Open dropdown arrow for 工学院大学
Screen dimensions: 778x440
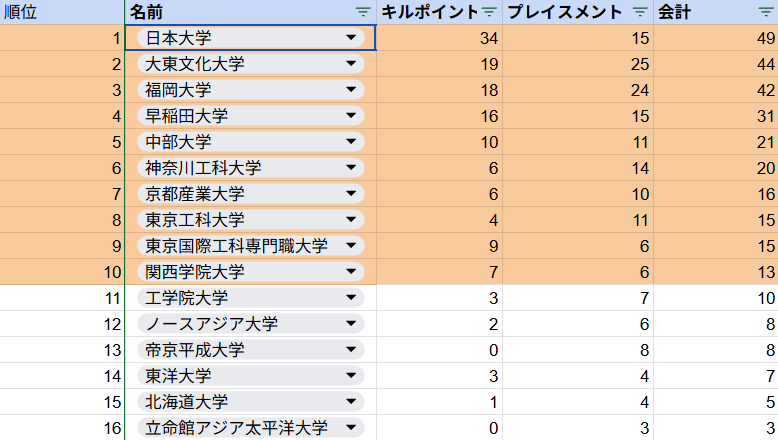(x=351, y=298)
